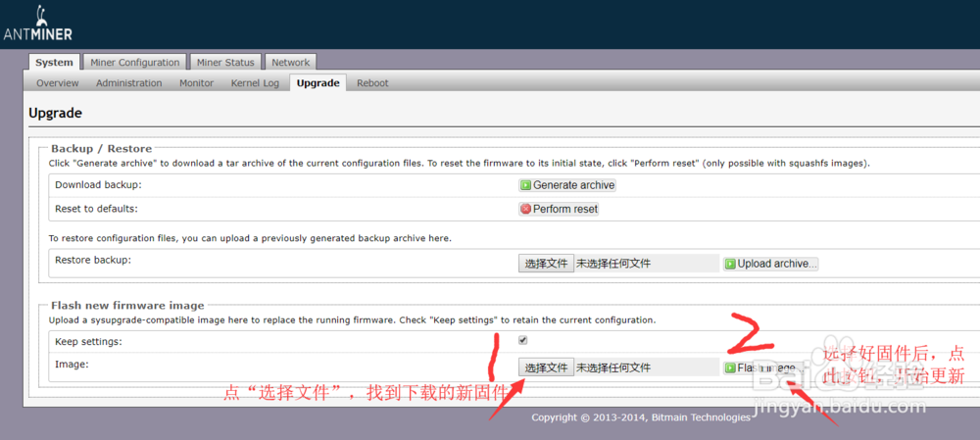Click the Image label

pos(72,364)
